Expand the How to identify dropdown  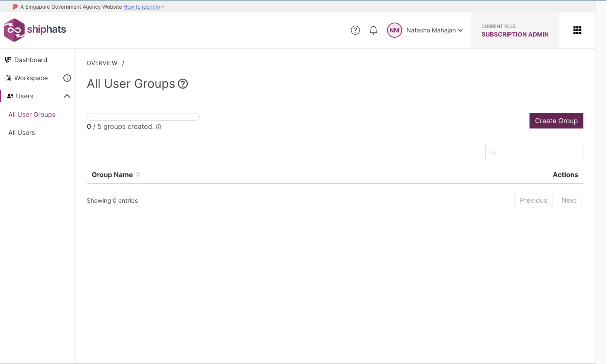coord(144,7)
